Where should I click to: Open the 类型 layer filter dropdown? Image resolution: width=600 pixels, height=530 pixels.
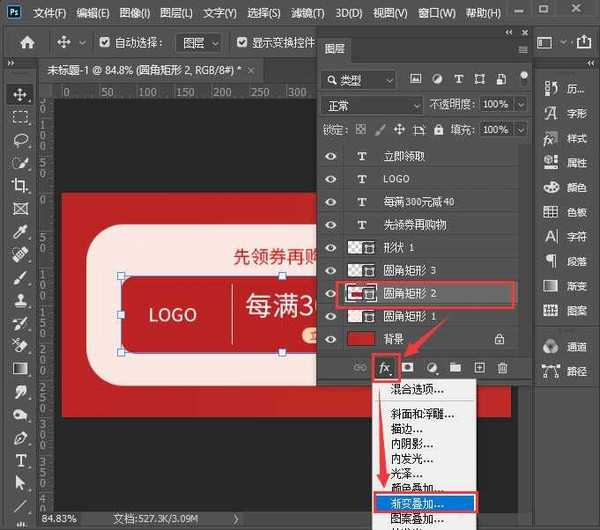366,80
